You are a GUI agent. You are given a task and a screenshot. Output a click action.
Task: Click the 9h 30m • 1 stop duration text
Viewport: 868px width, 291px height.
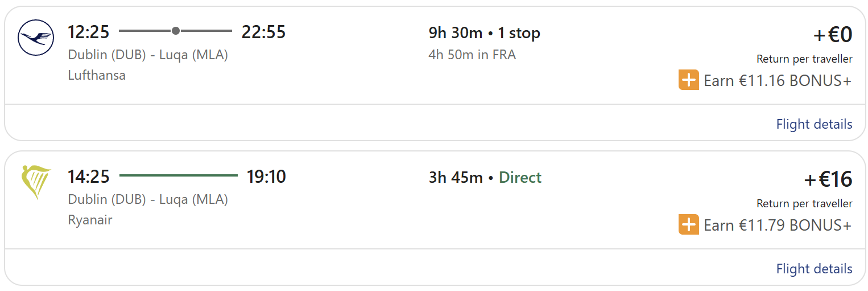tap(484, 33)
